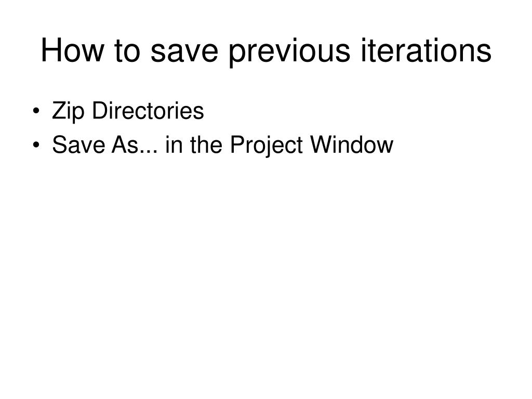Screen dimensions: 532x399
Task: Click the word "in" after Save As...
Action: tap(174, 145)
